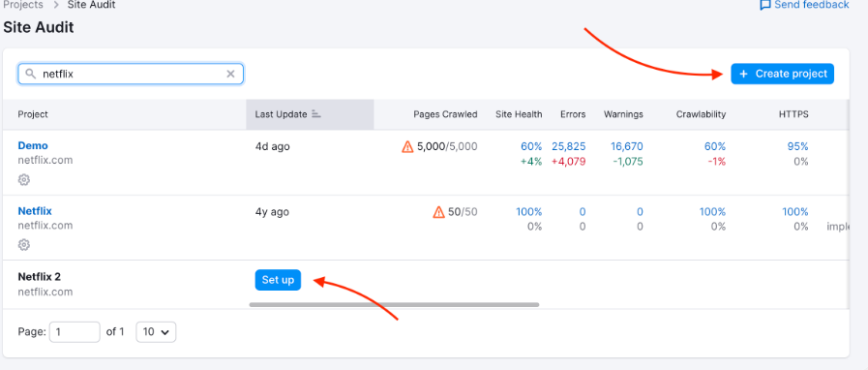
Task: Click Create project button
Action: tap(782, 74)
